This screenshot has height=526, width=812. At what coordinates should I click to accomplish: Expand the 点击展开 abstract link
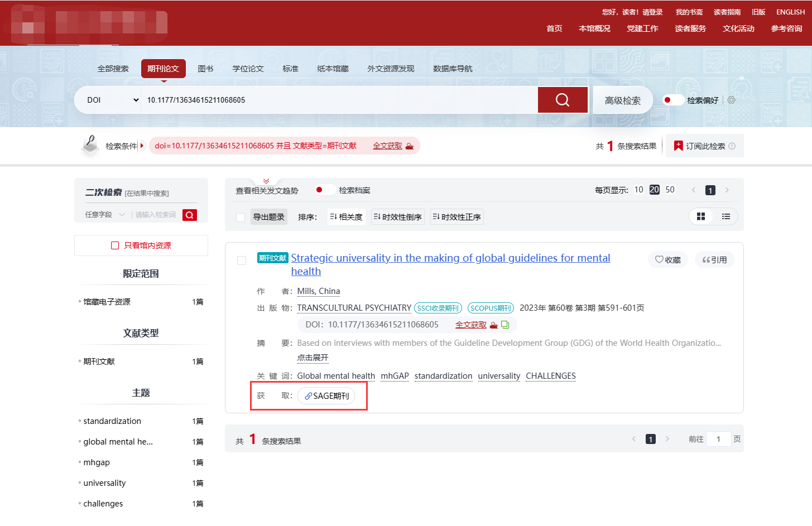click(313, 358)
